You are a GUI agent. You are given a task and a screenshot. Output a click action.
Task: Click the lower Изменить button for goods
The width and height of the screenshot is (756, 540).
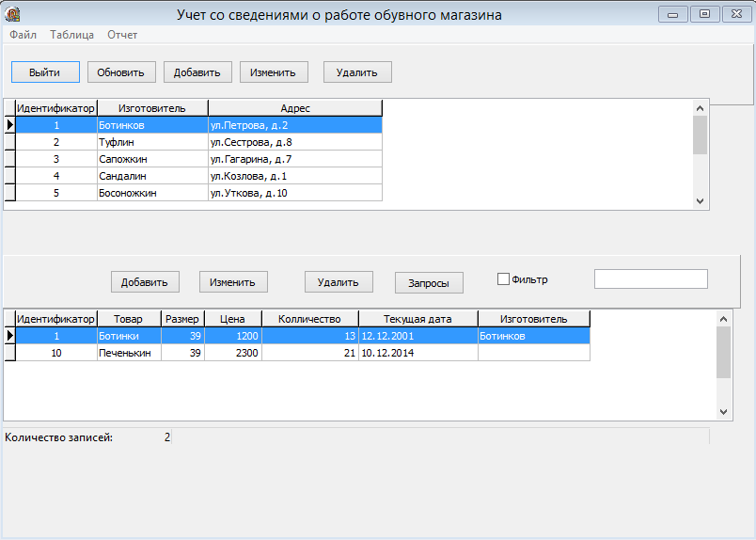coord(233,282)
